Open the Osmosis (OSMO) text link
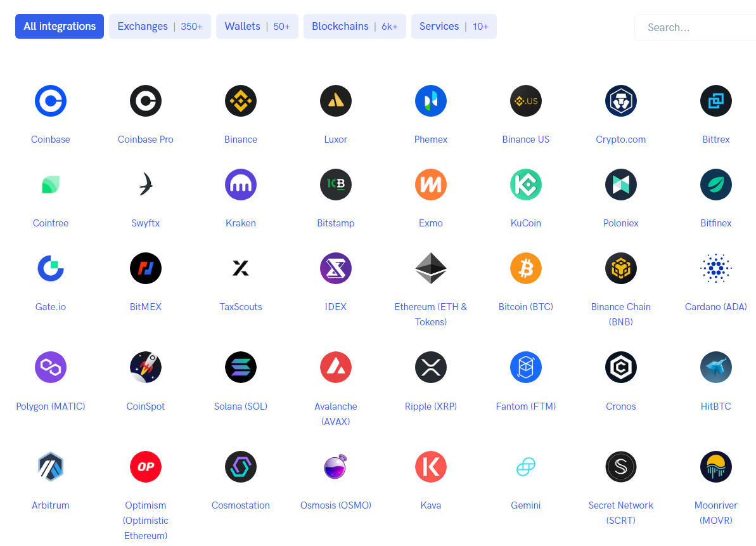This screenshot has height=546, width=756. click(336, 505)
